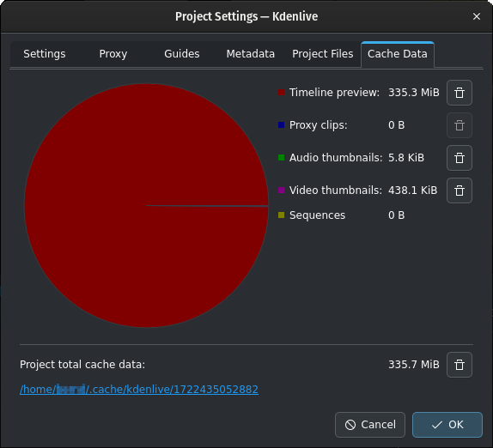493x448 pixels.
Task: Click the '5.8 KiB' value
Action: (x=406, y=158)
